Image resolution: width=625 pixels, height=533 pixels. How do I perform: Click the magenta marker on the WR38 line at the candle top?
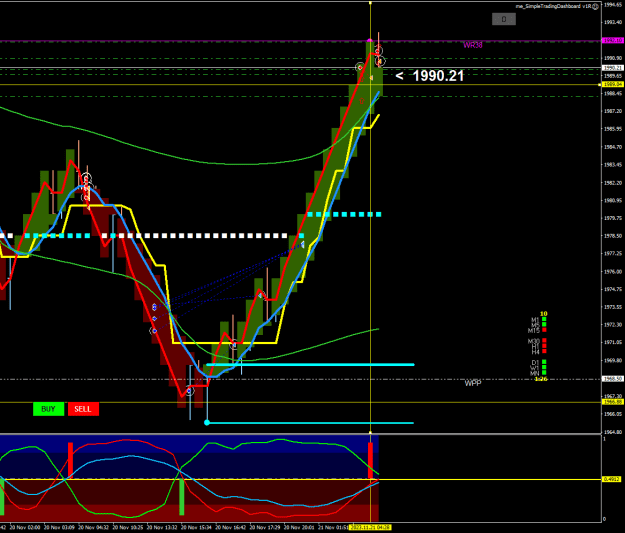[370, 40]
